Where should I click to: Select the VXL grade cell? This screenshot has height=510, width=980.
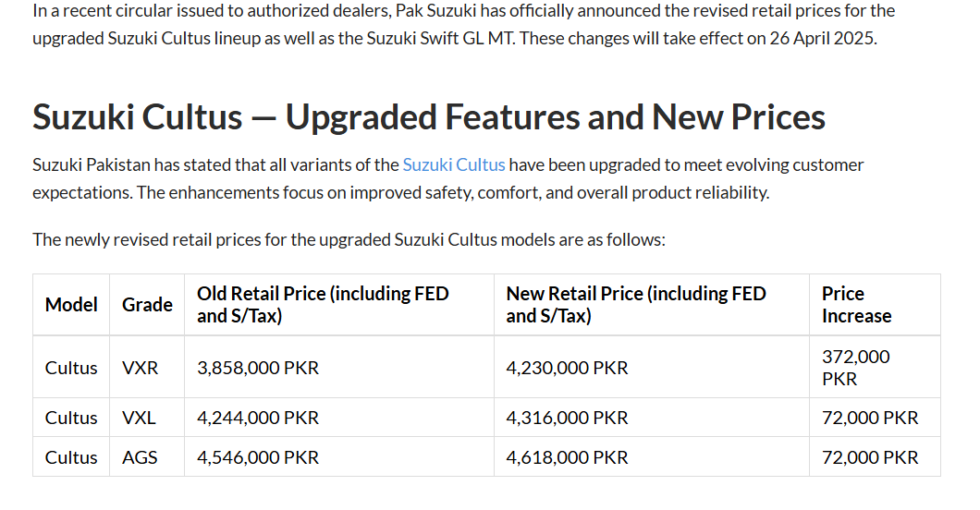pyautogui.click(x=147, y=418)
